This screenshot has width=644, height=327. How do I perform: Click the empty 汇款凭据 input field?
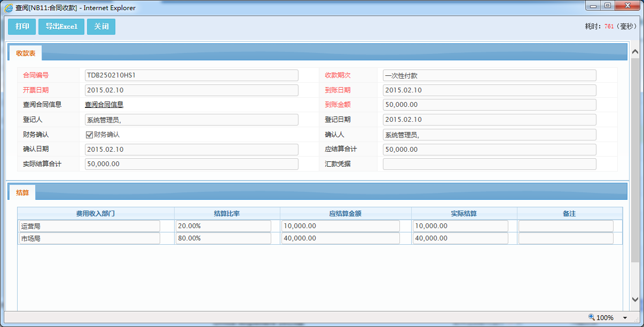pos(490,164)
